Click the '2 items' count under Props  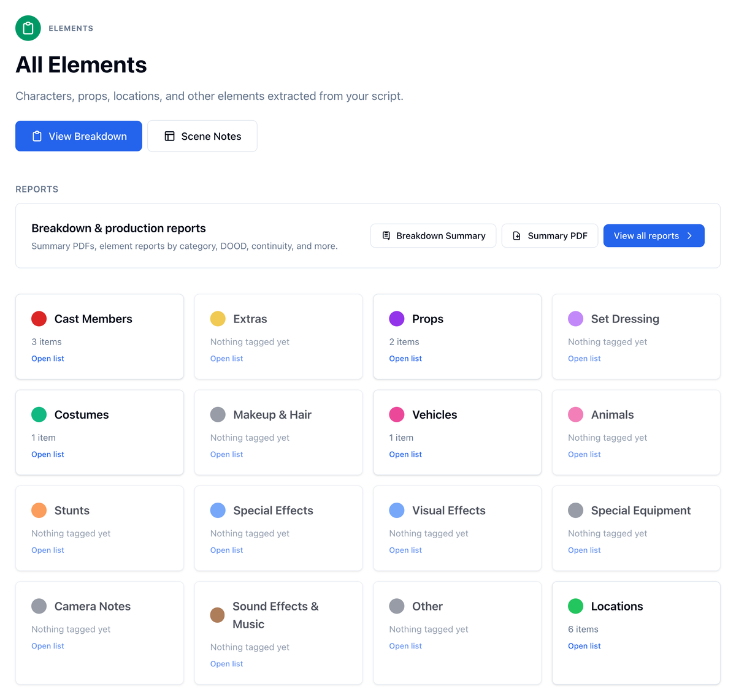coord(404,342)
